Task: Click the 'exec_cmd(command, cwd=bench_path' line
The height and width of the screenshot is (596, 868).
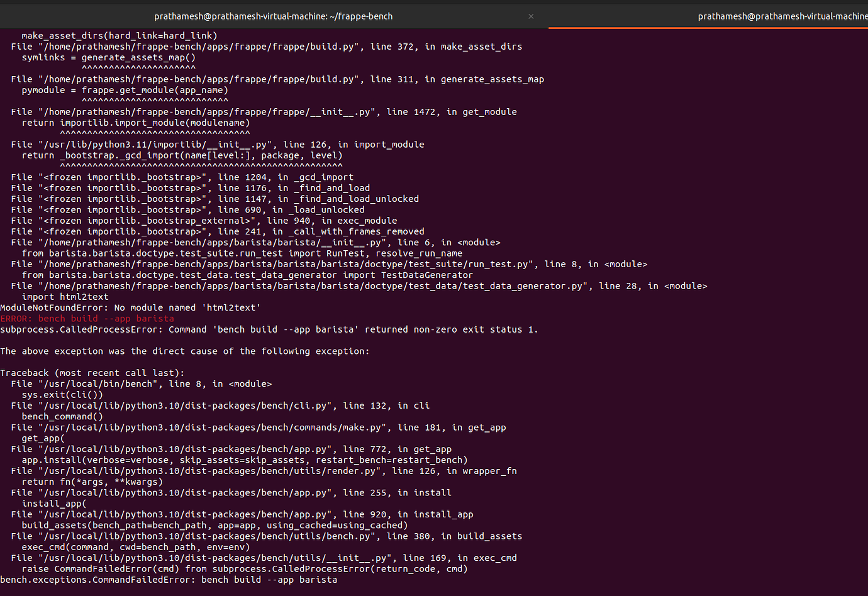Action: point(136,547)
